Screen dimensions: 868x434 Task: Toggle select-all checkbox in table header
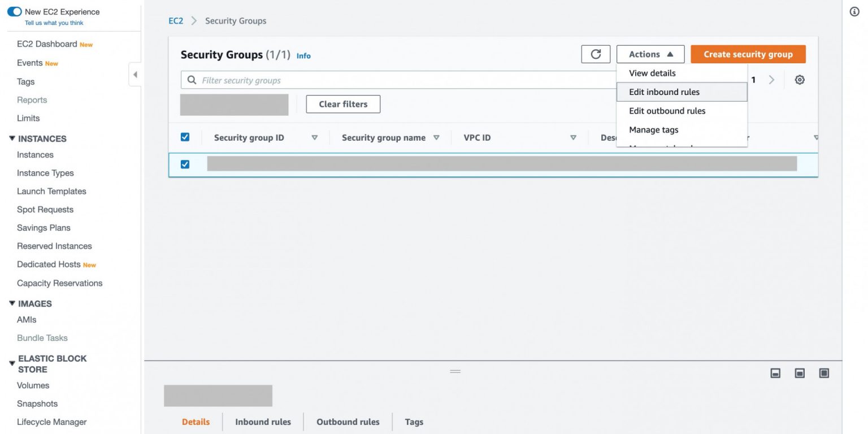coord(185,137)
